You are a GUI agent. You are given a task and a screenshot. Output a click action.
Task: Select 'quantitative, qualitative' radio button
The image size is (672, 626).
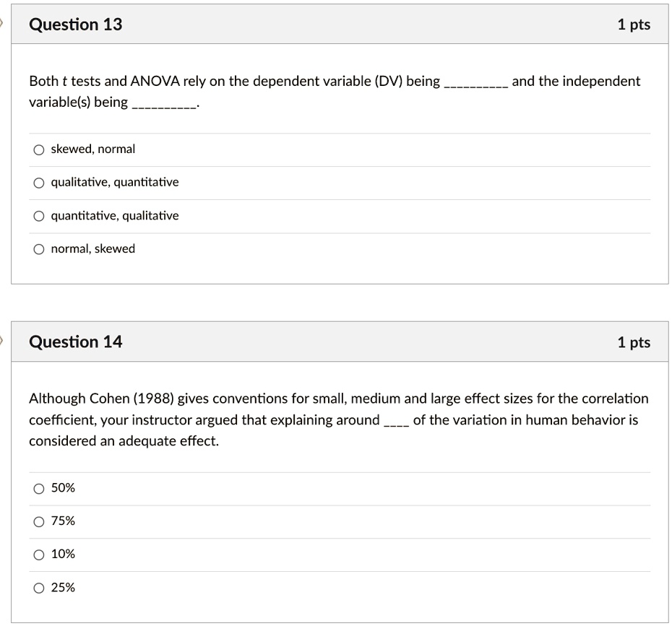tap(39, 216)
